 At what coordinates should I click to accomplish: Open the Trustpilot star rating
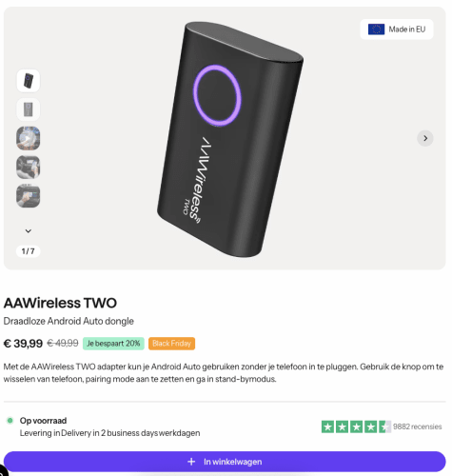356,426
